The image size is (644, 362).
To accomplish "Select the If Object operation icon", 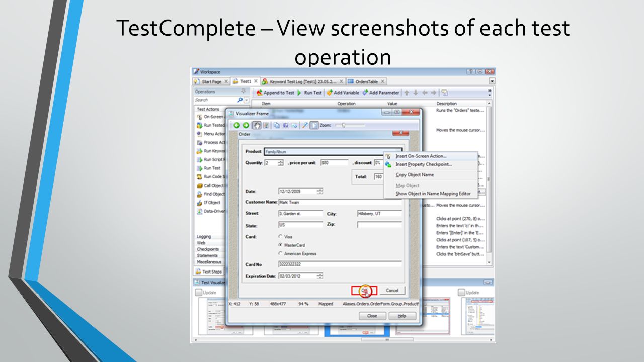I will (x=199, y=203).
